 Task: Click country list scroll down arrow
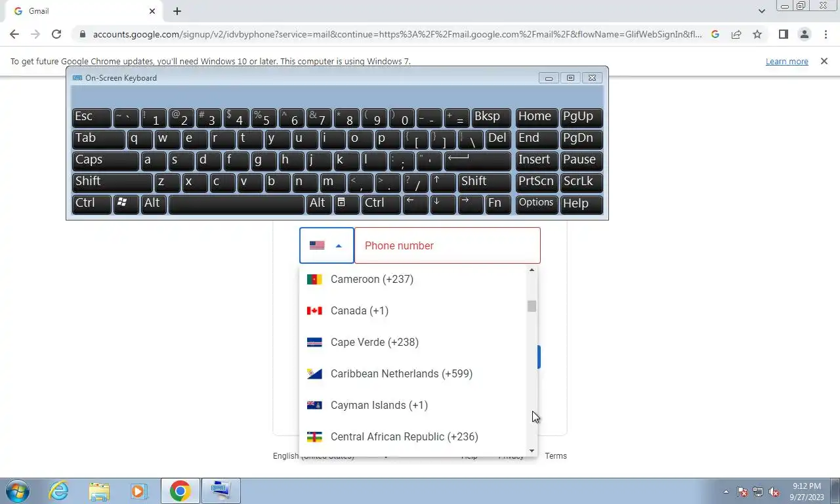tap(532, 451)
